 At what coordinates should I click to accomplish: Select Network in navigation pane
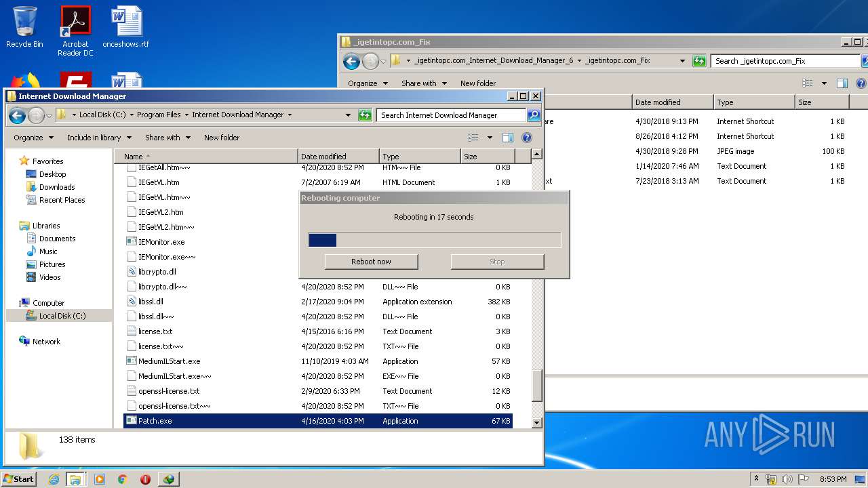(x=46, y=342)
